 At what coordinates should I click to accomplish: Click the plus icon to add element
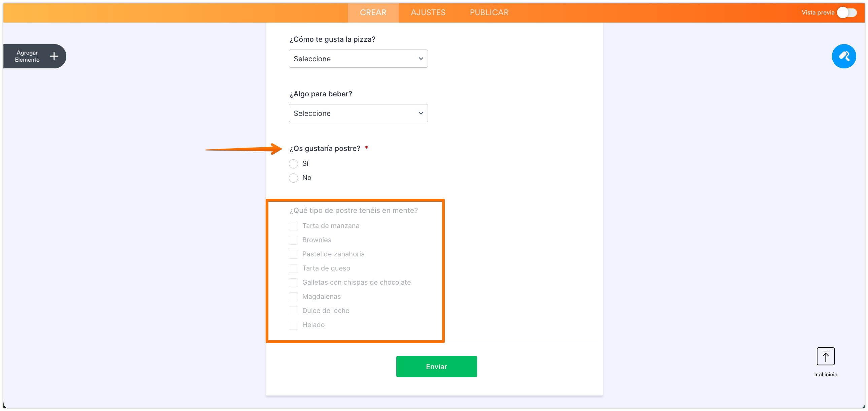tap(54, 56)
